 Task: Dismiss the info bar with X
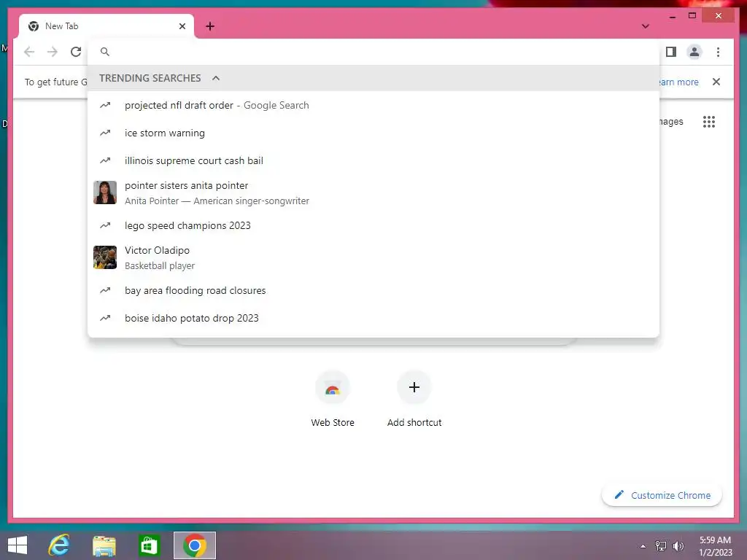(x=716, y=82)
